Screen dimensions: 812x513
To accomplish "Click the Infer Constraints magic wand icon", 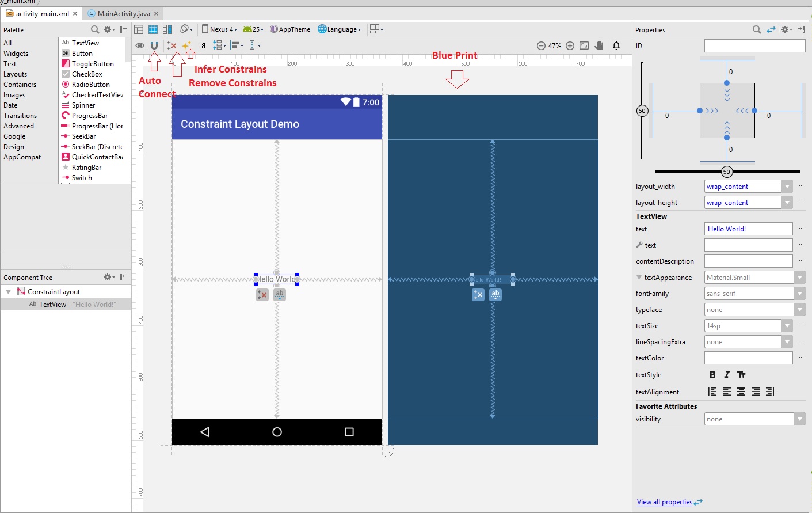I will pyautogui.click(x=187, y=45).
